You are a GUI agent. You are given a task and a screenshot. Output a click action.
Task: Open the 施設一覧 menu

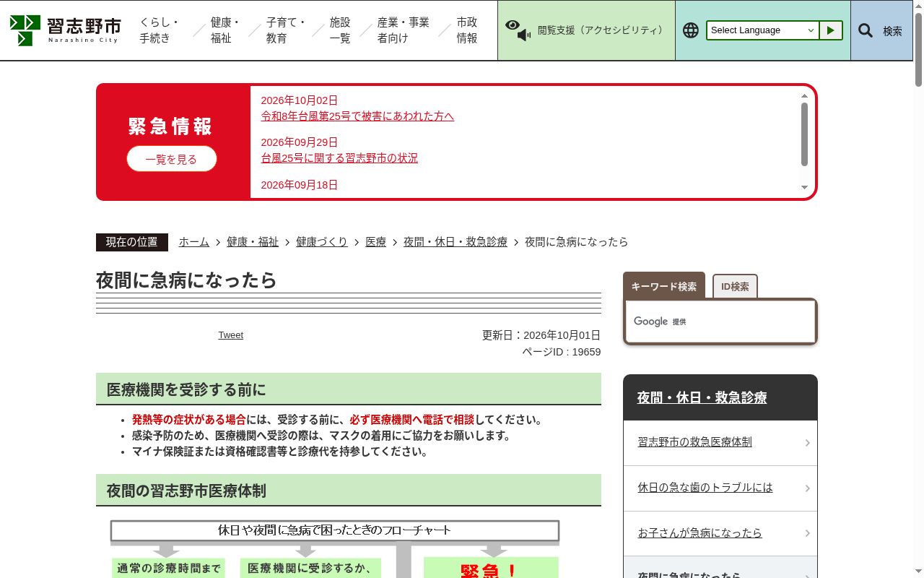[x=340, y=30]
